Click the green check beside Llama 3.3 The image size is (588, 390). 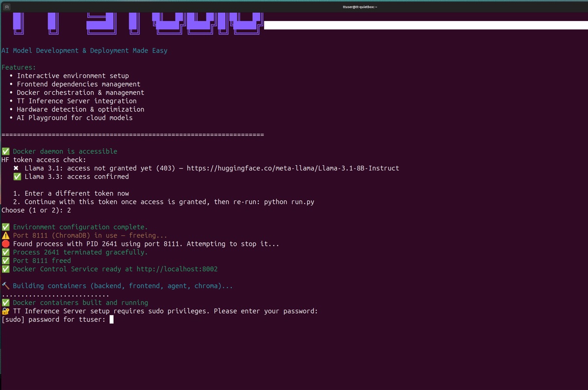tap(17, 176)
